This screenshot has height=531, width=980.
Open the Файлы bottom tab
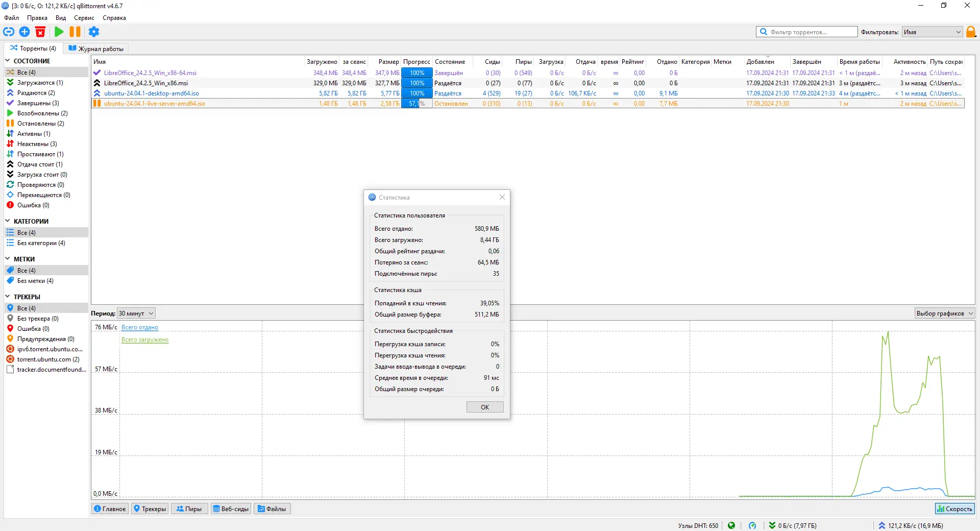click(272, 509)
